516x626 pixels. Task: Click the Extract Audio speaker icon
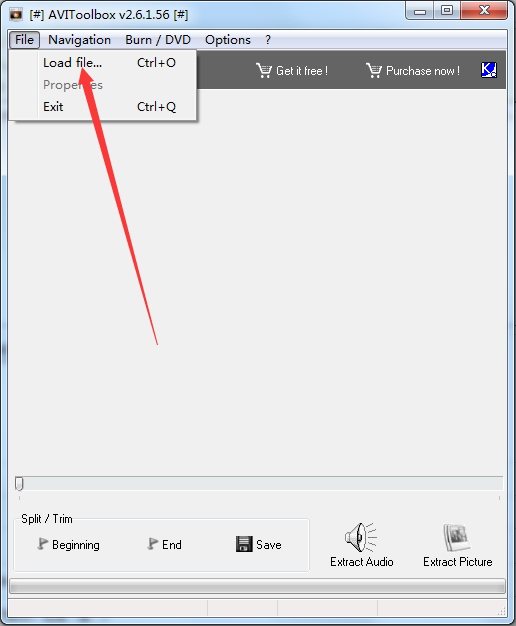tap(361, 537)
